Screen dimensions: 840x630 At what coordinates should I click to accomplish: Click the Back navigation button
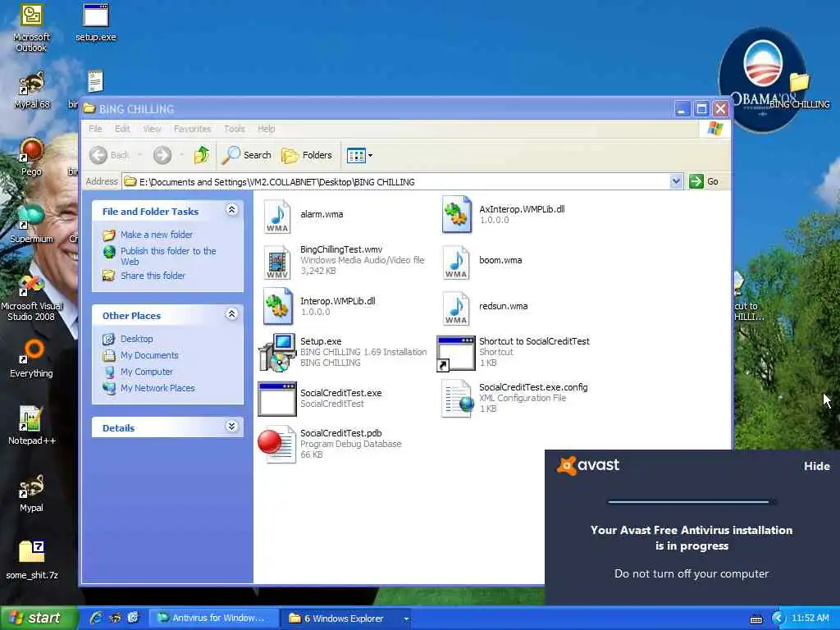click(x=109, y=155)
